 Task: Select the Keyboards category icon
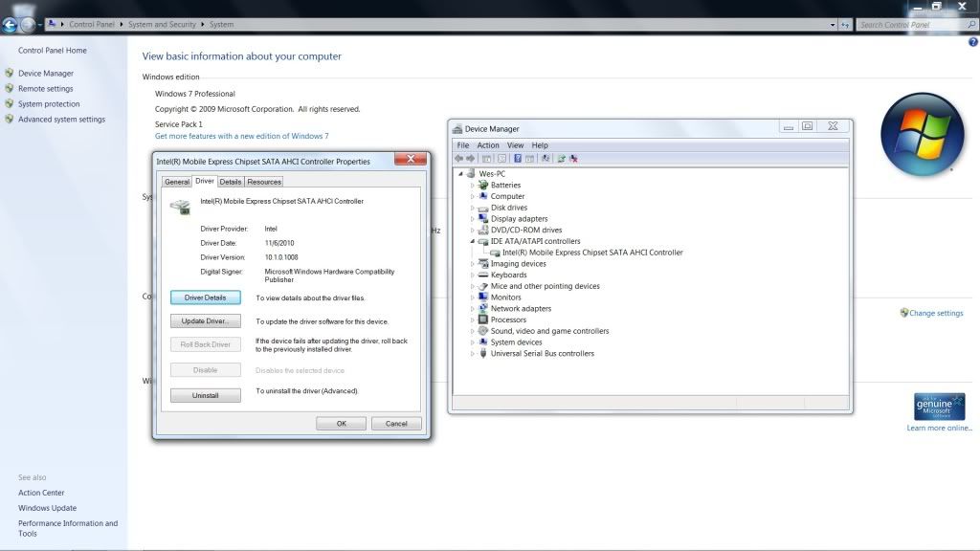(483, 275)
